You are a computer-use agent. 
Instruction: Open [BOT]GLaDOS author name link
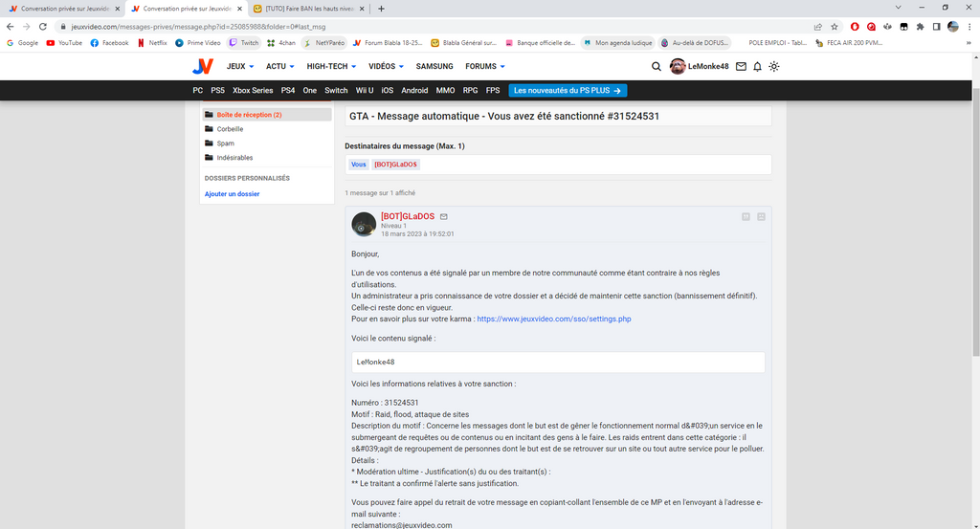(x=408, y=216)
